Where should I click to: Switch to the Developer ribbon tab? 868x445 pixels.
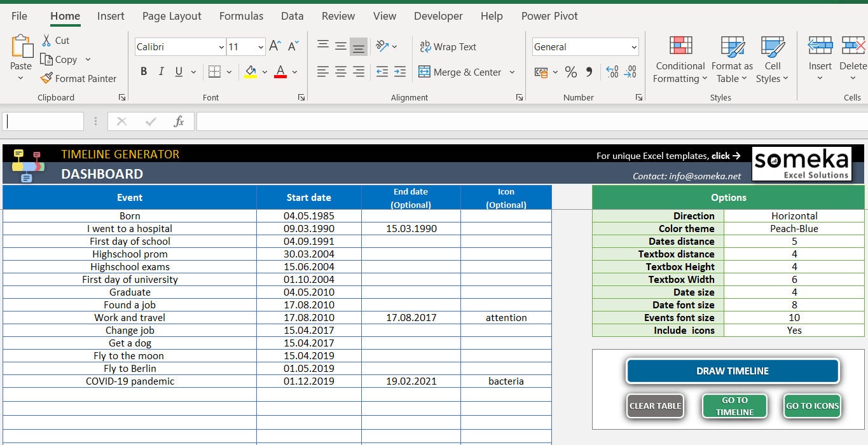pos(438,16)
